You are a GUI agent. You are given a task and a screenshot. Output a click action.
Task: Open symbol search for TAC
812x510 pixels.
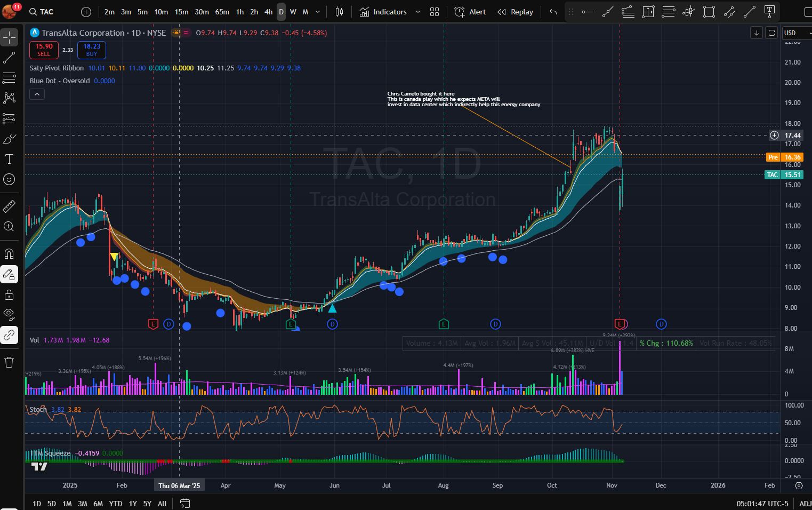coord(42,12)
